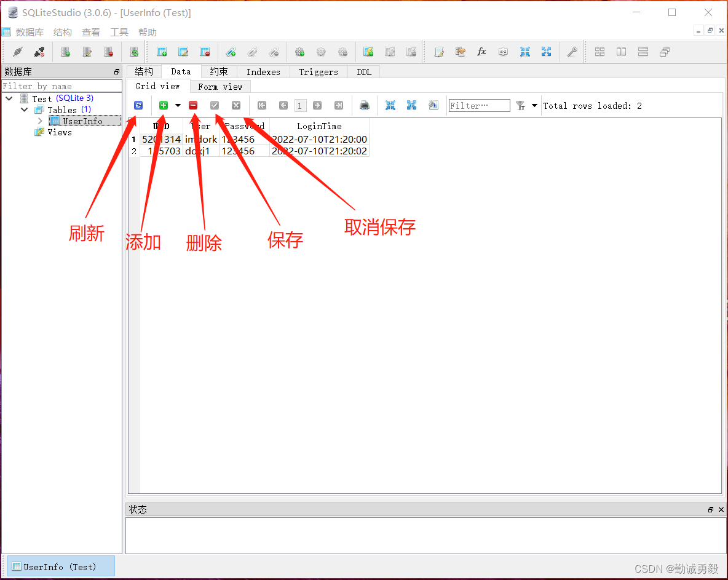Click the data toolbar blue inward-arrows icon
The image size is (728, 580).
[x=390, y=105]
